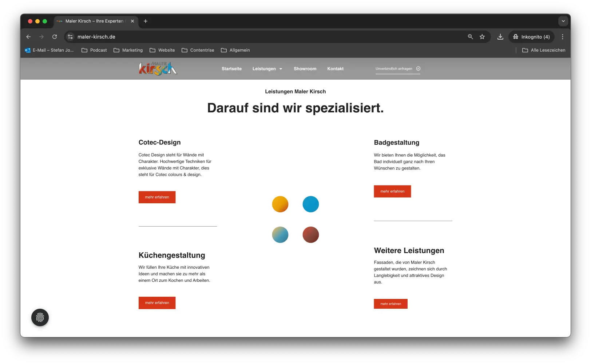Open the fingerprint privacy settings widget
Image resolution: width=591 pixels, height=364 pixels.
point(40,317)
